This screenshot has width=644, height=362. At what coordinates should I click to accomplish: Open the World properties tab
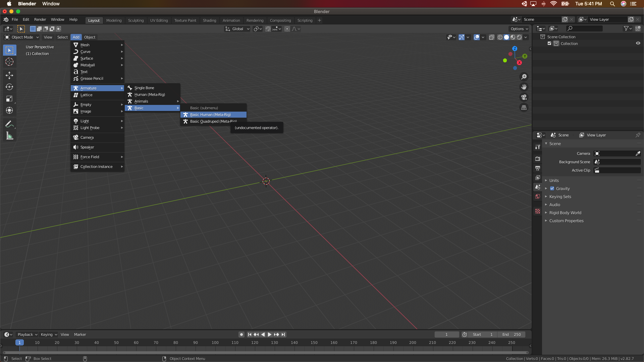[x=538, y=196]
